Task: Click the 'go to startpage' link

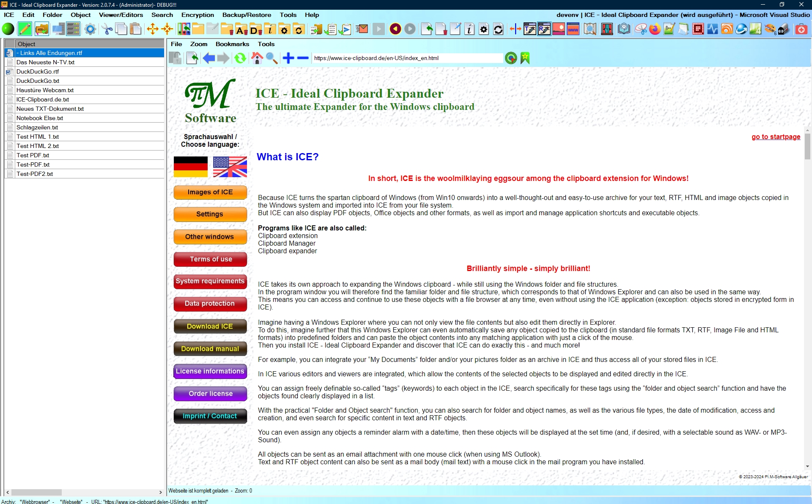Action: (776, 137)
